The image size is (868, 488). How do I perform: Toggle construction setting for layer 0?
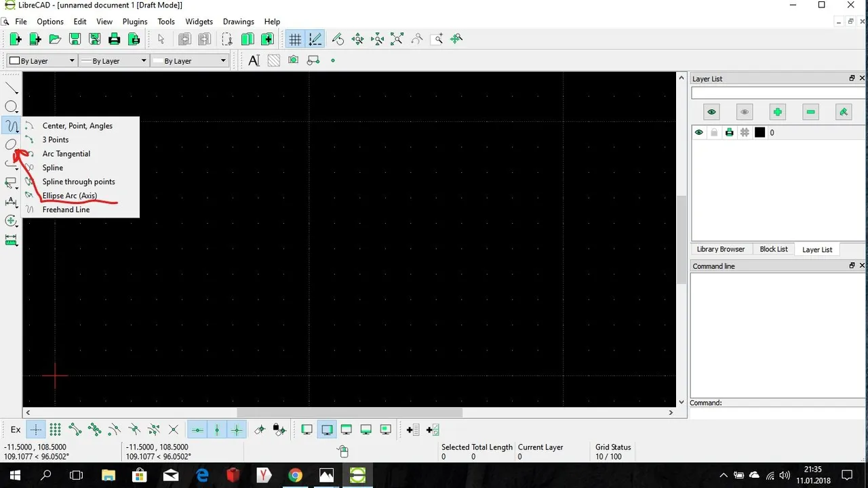tap(745, 133)
